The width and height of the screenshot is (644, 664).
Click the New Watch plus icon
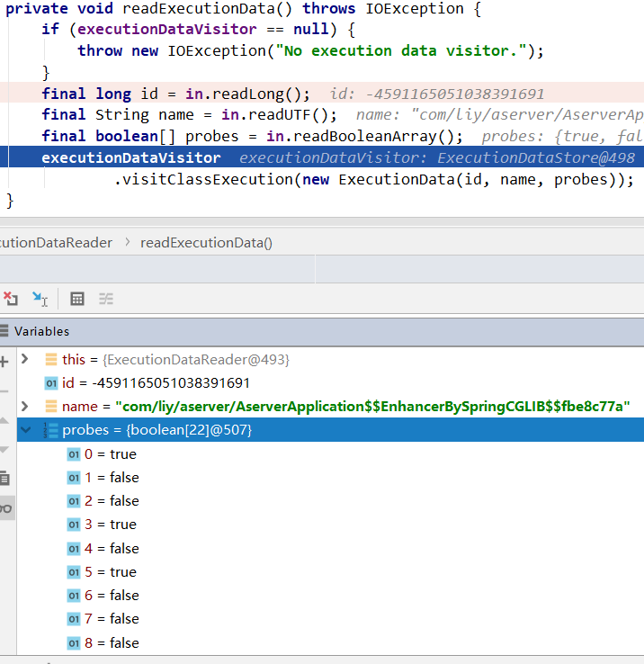click(4, 361)
